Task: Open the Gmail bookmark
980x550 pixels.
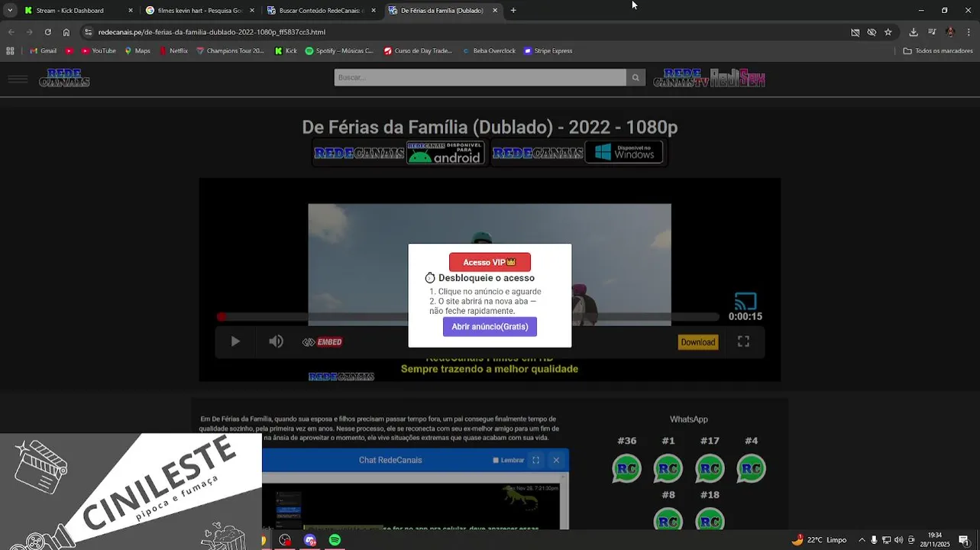Action: click(x=43, y=51)
